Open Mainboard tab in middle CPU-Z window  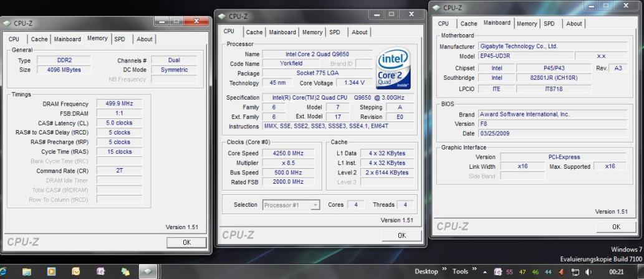tap(282, 32)
